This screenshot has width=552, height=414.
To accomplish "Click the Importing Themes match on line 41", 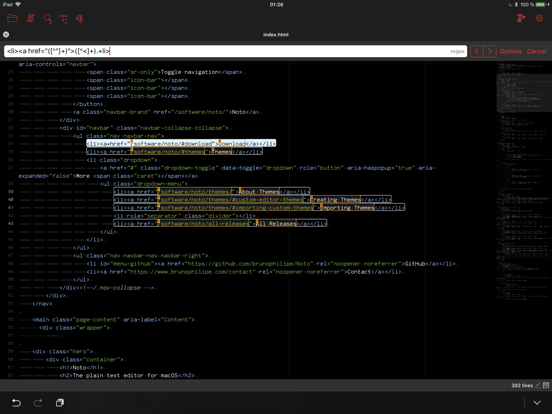I will click(x=259, y=208).
